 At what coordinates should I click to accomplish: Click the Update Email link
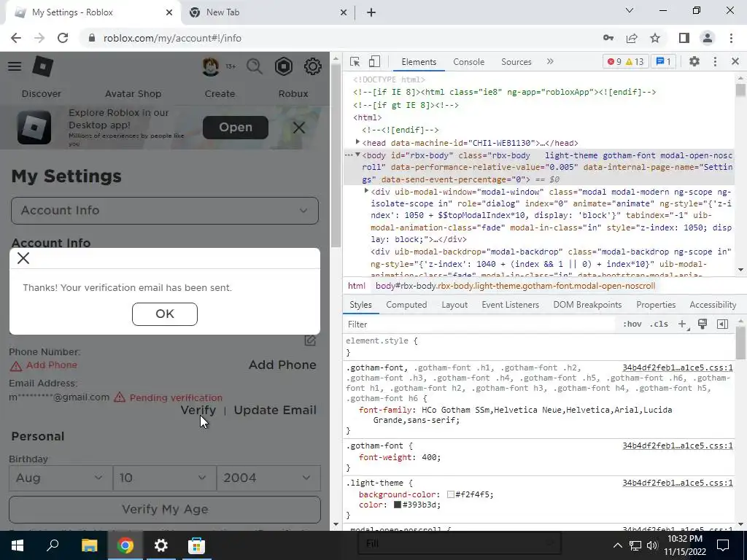[275, 410]
